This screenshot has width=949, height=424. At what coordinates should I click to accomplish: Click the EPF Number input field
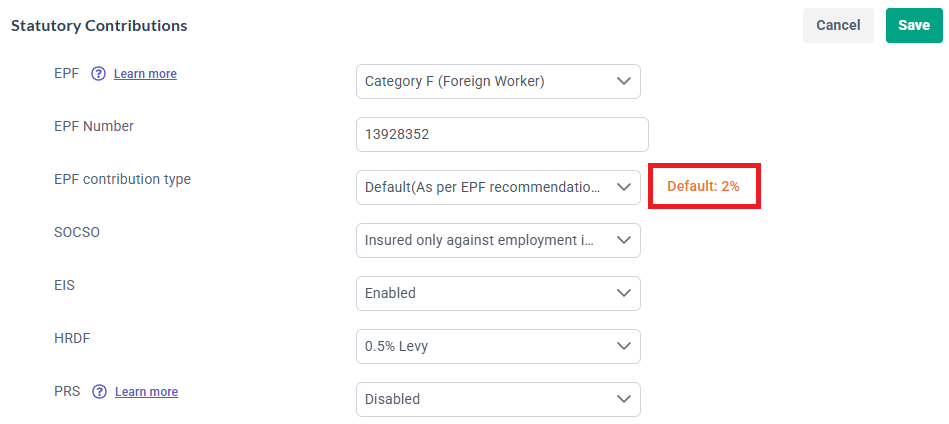tap(502, 134)
